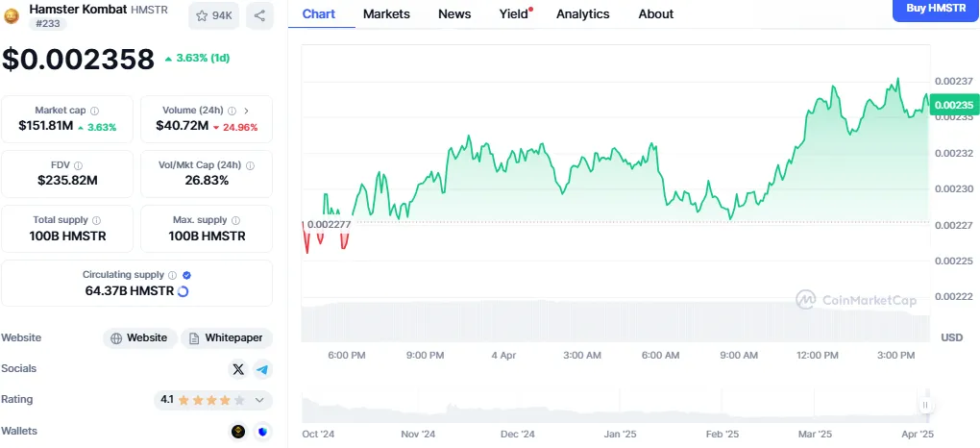Open the Whitepaper link
This screenshot has height=448, width=980.
(x=227, y=338)
